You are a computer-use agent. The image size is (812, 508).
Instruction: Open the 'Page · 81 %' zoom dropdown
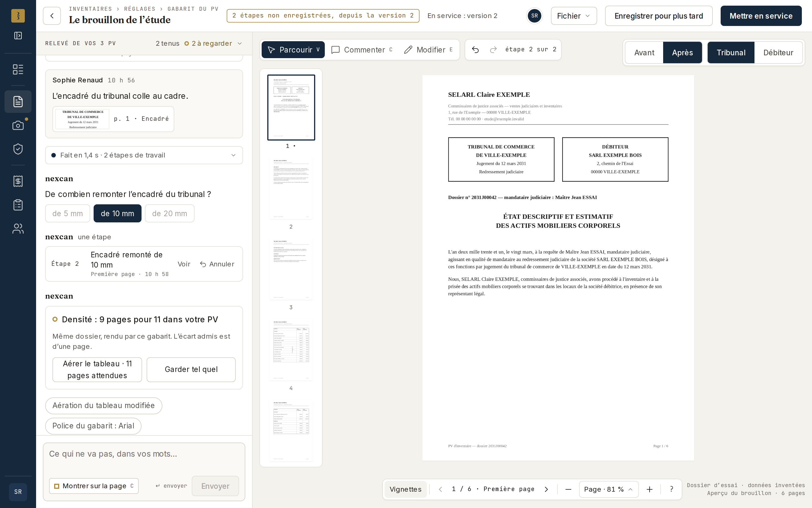[608, 489]
